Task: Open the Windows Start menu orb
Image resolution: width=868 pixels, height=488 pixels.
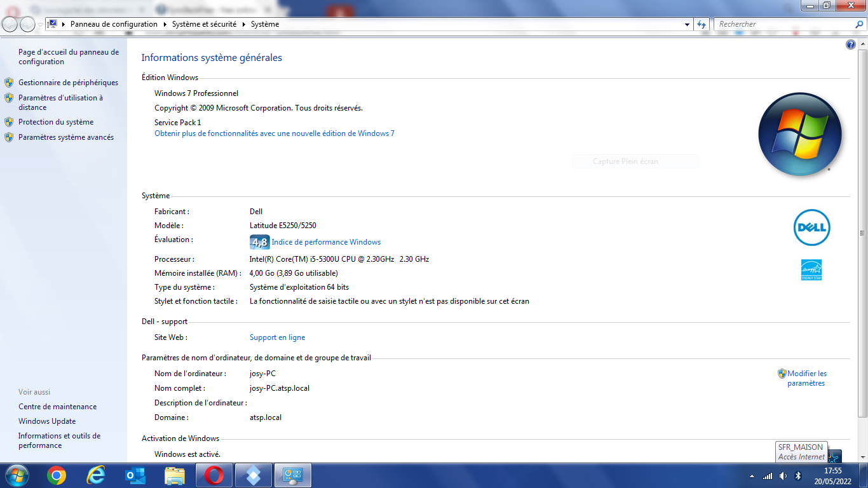Action: [x=17, y=475]
